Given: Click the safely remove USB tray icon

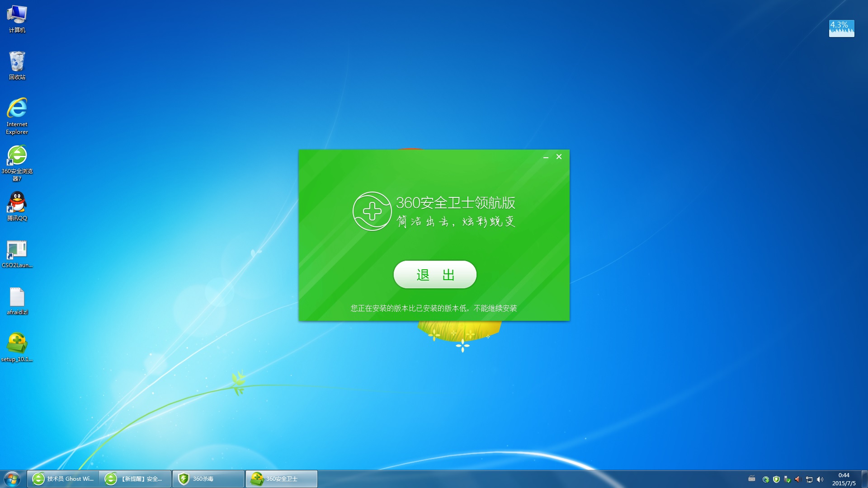Looking at the screenshot, I should (x=788, y=479).
